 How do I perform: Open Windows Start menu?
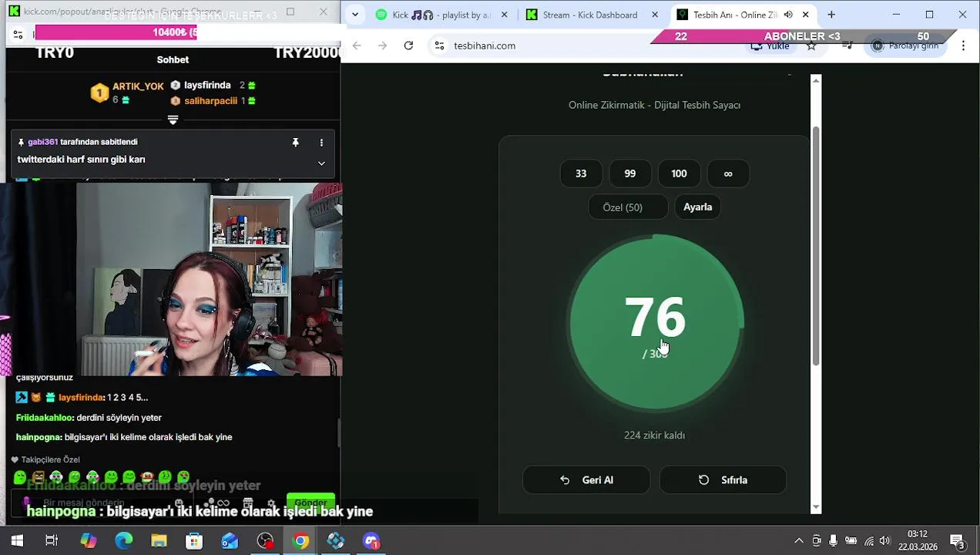17,541
